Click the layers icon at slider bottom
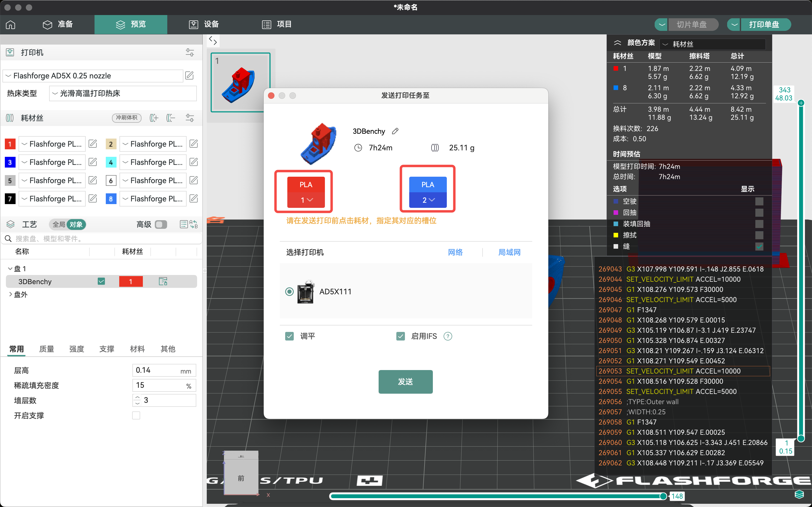This screenshot has width=812, height=507. 799,494
